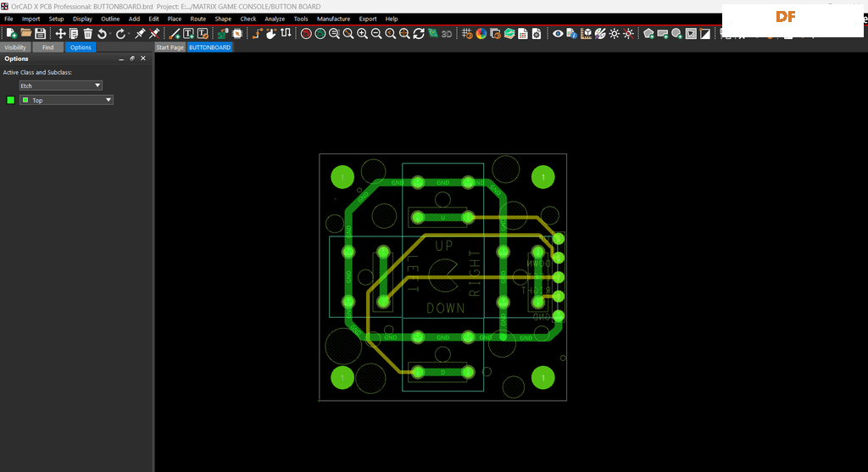Click the Zoom Fit icon
Image resolution: width=868 pixels, height=472 pixels.
(348, 34)
